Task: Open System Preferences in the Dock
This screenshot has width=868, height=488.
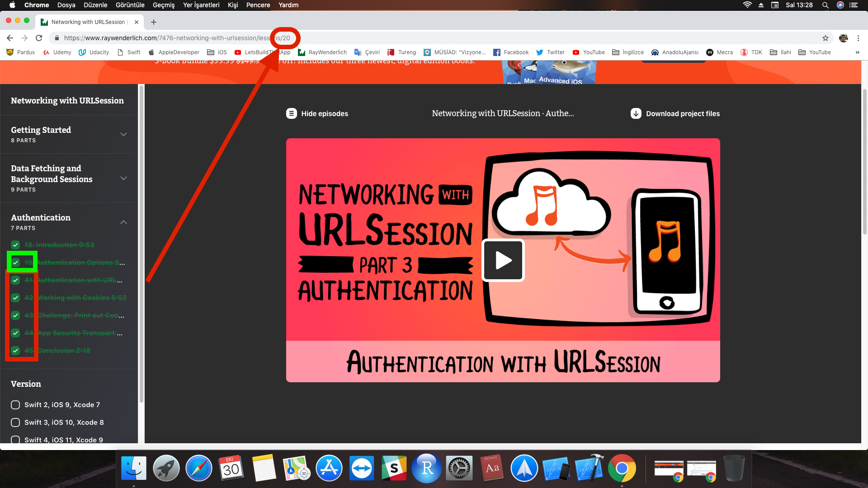Action: click(459, 468)
